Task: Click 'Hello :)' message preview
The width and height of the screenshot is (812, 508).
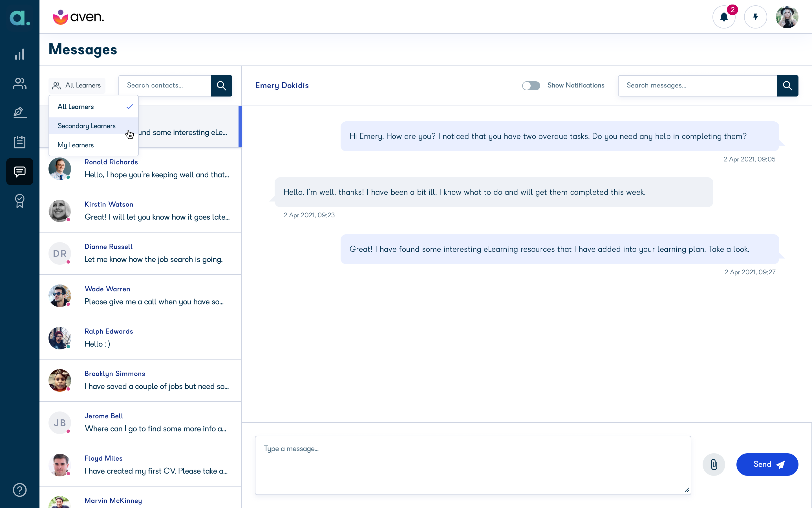Action: click(97, 344)
